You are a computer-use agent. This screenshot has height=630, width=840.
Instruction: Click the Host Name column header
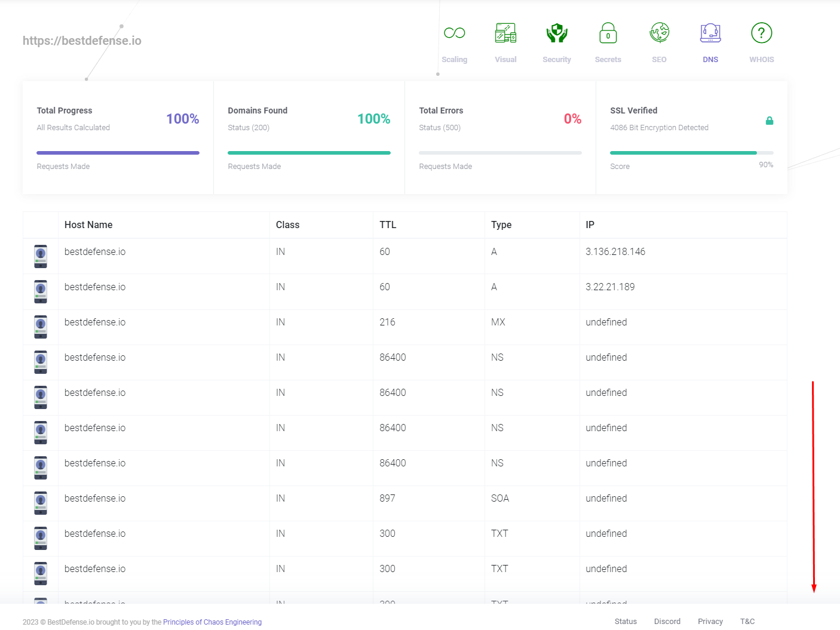tap(88, 225)
